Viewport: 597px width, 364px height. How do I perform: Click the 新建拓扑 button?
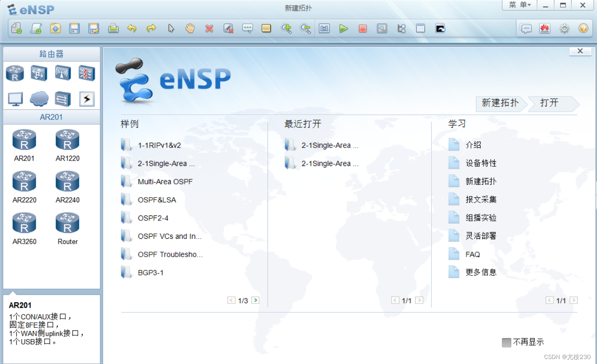500,103
